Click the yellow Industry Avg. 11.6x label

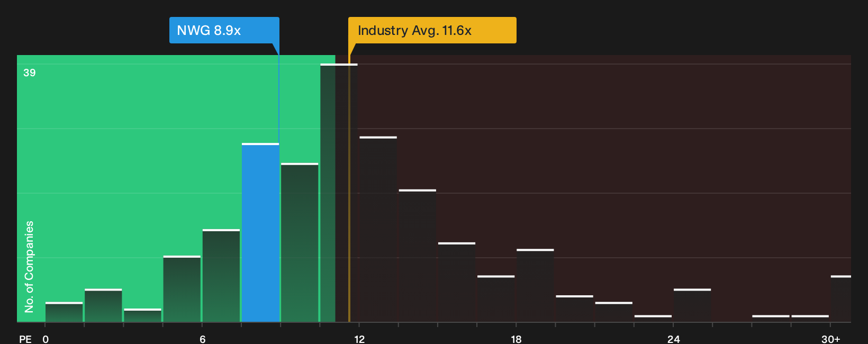432,30
